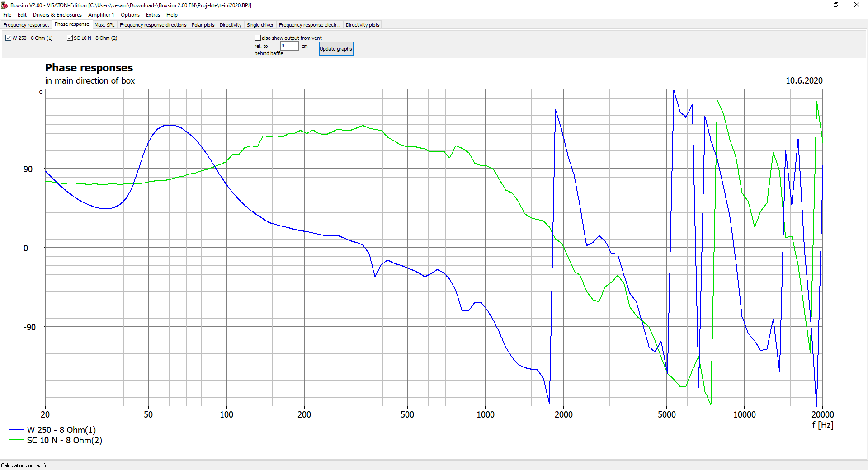Open the Help menu
The height and width of the screenshot is (470, 868).
pos(172,15)
